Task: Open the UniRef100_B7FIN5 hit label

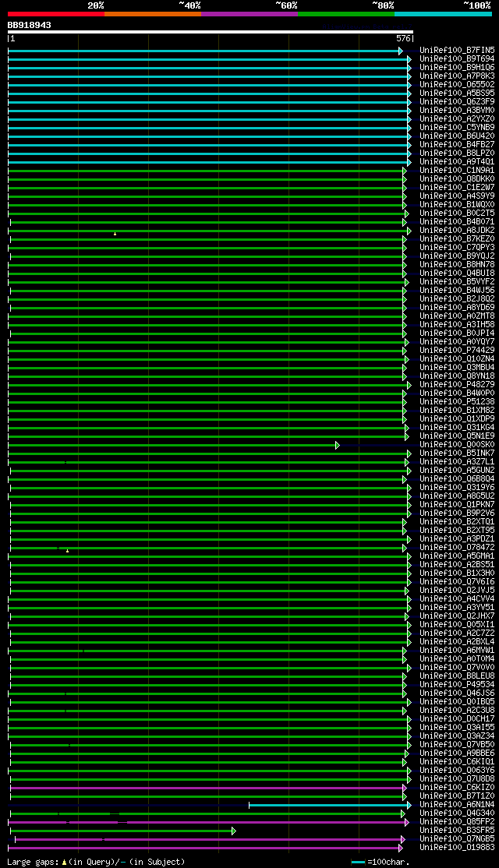Action: [457, 51]
